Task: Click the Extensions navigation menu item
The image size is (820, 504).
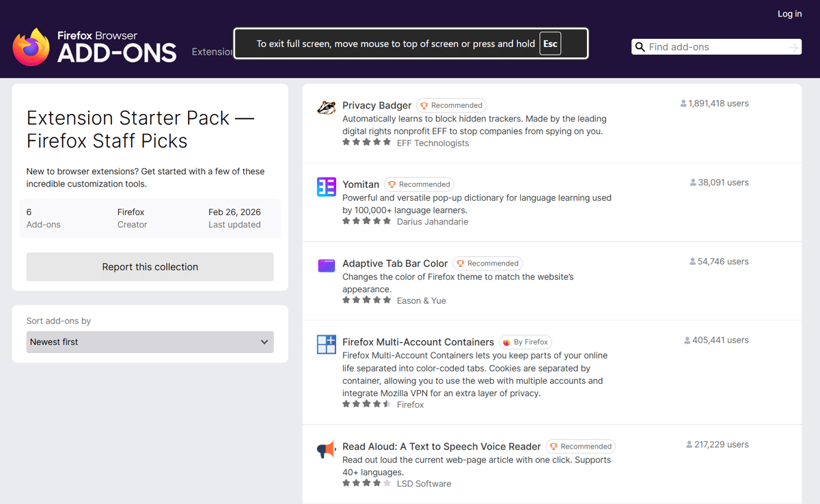Action: pos(212,52)
